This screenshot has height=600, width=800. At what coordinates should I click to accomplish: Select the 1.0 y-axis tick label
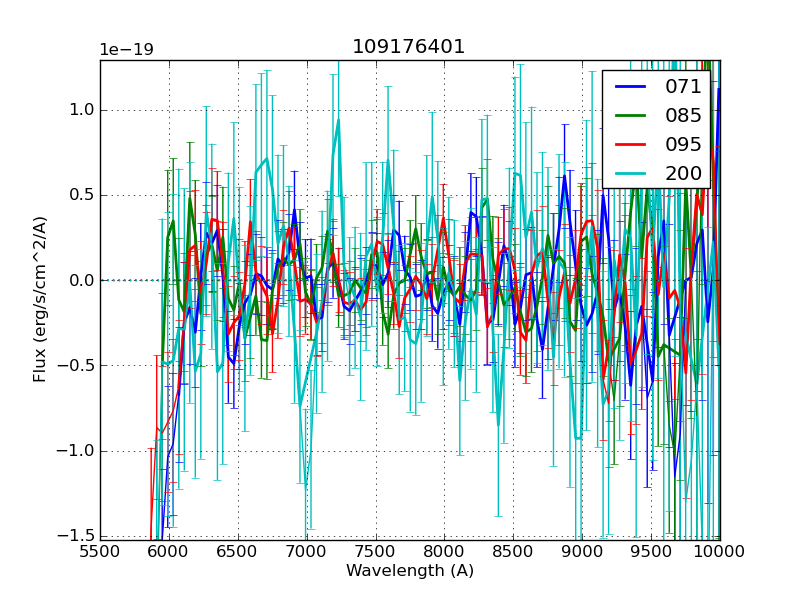click(81, 110)
